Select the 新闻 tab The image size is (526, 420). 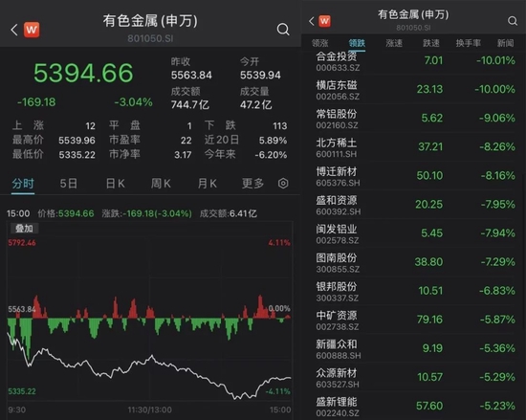[x=505, y=43]
